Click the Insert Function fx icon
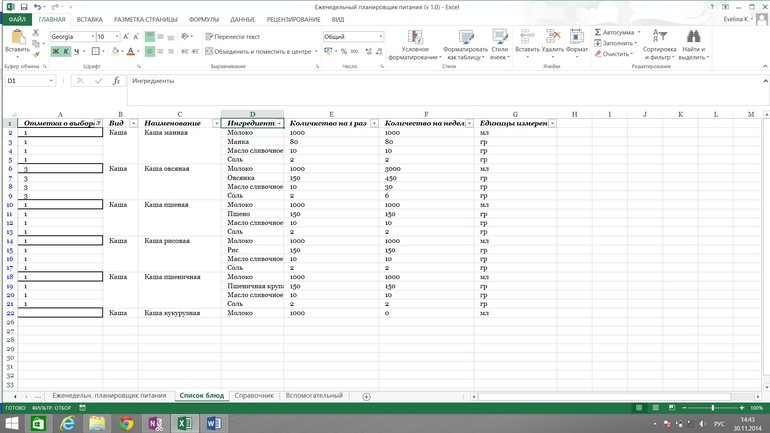Image resolution: width=770 pixels, height=433 pixels. [116, 81]
